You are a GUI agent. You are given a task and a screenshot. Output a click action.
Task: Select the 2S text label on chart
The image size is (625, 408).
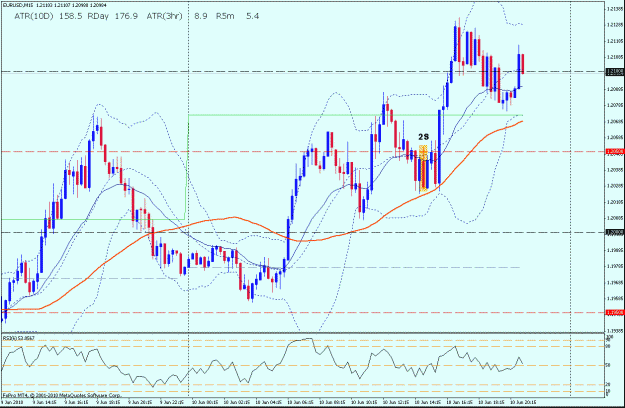click(x=423, y=137)
